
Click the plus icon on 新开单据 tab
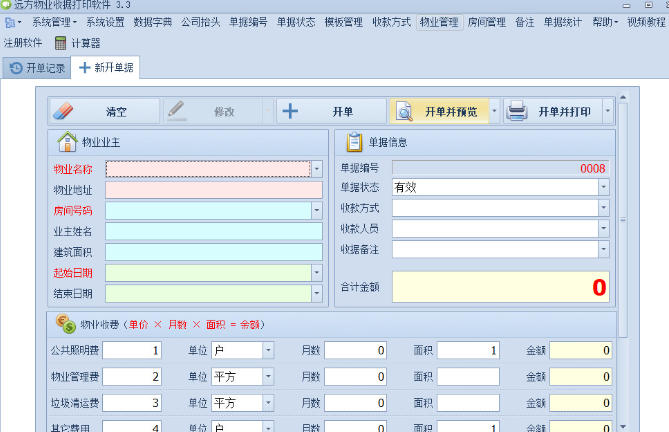[x=84, y=67]
